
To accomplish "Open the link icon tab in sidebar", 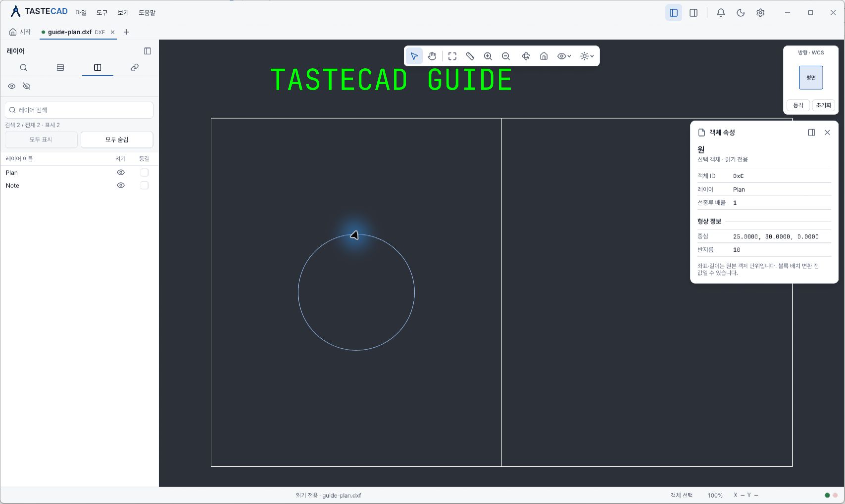I will tap(135, 68).
